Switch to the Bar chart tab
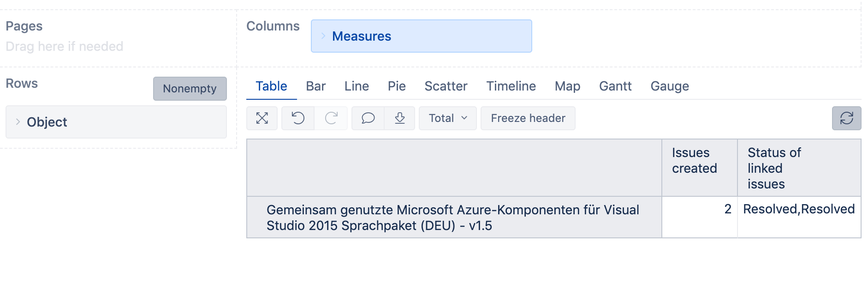 [x=315, y=86]
